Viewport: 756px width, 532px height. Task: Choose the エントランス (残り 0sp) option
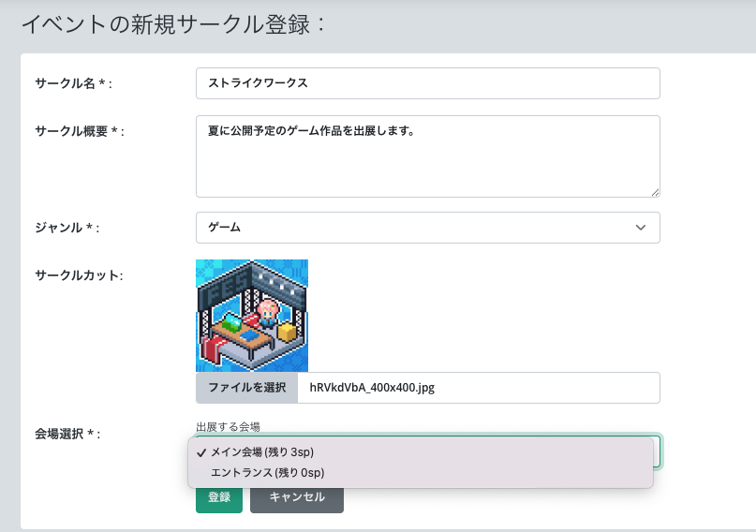[267, 473]
